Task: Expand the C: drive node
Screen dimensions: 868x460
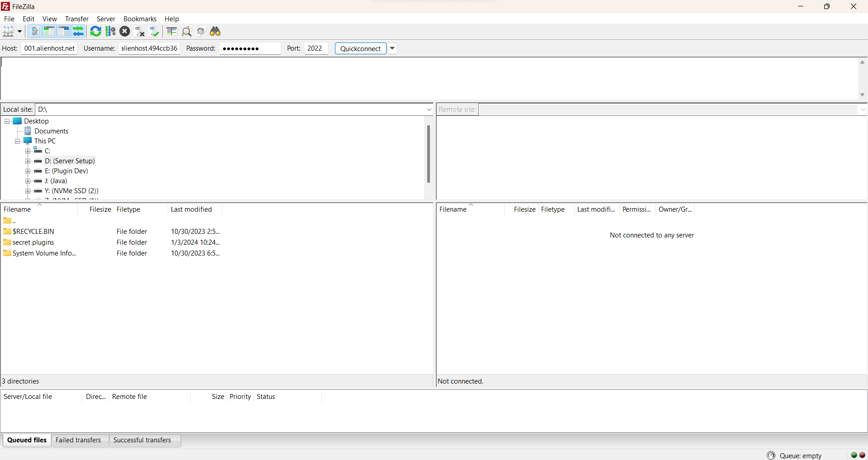Action: tap(28, 151)
